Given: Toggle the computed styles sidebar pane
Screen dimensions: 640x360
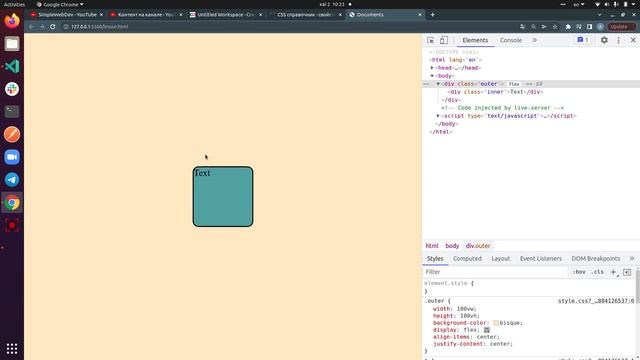Looking at the screenshot, I should [627, 272].
